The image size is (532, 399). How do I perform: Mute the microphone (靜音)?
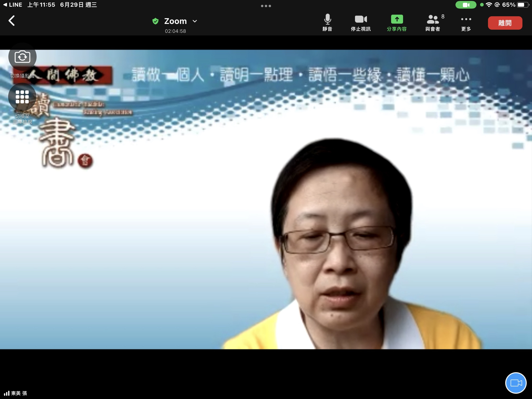(x=327, y=22)
